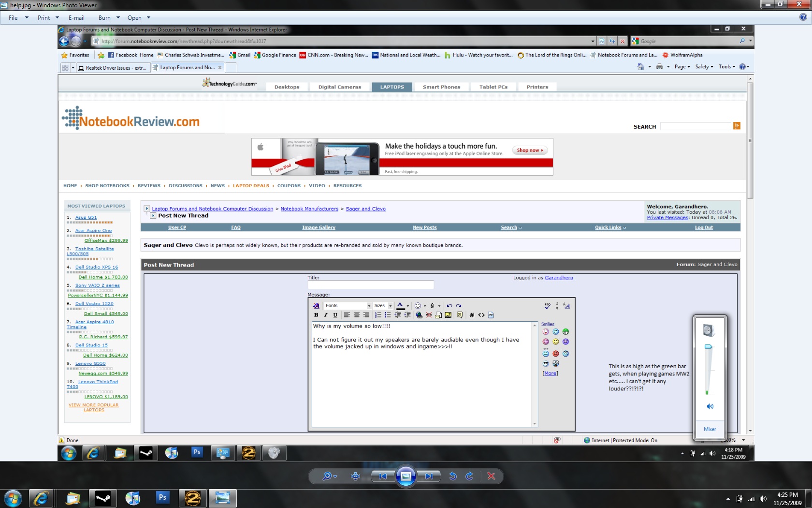The height and width of the screenshot is (508, 812).
Task: Click E-mail in Photo Viewer's toolbar
Action: tap(76, 18)
